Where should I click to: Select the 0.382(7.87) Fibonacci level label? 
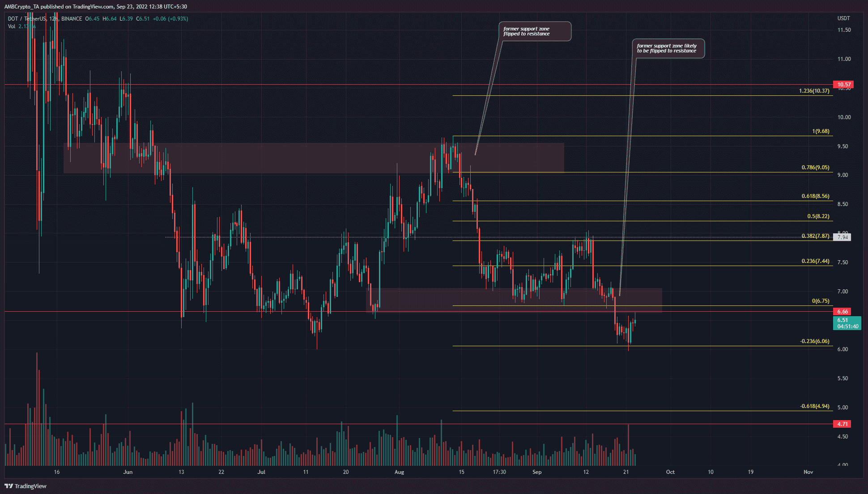click(815, 236)
